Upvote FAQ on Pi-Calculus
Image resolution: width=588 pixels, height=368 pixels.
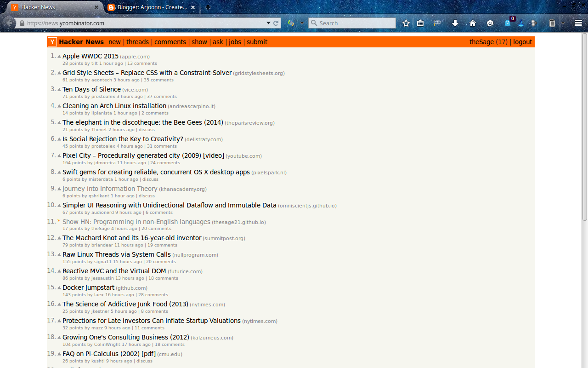59,354
